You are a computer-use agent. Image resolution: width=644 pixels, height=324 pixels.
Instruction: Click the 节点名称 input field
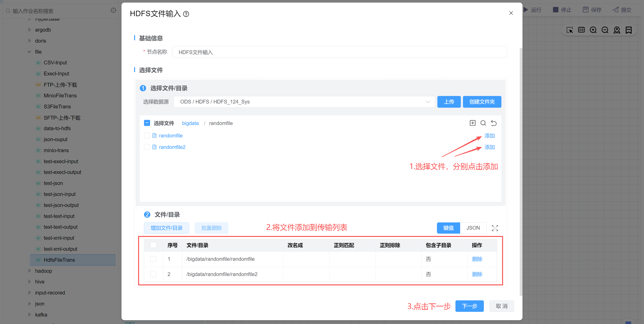click(339, 52)
